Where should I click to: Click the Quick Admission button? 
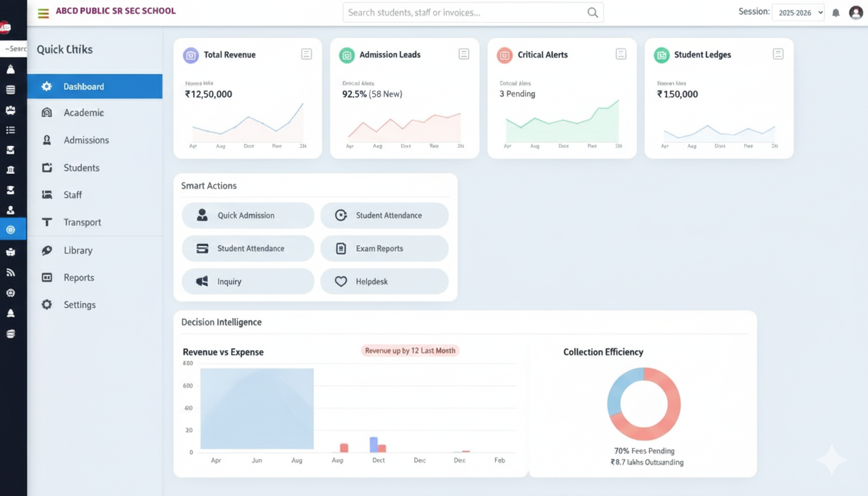click(x=248, y=215)
